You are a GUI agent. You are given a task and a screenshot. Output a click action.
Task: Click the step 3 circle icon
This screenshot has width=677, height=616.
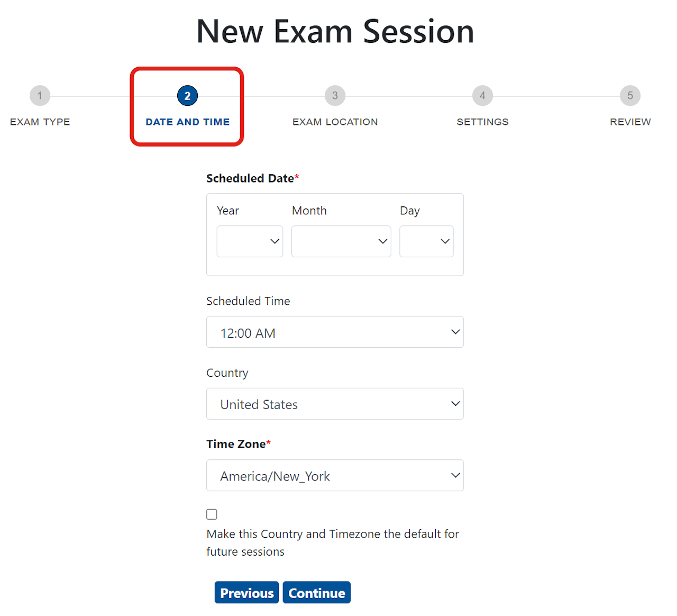point(335,96)
